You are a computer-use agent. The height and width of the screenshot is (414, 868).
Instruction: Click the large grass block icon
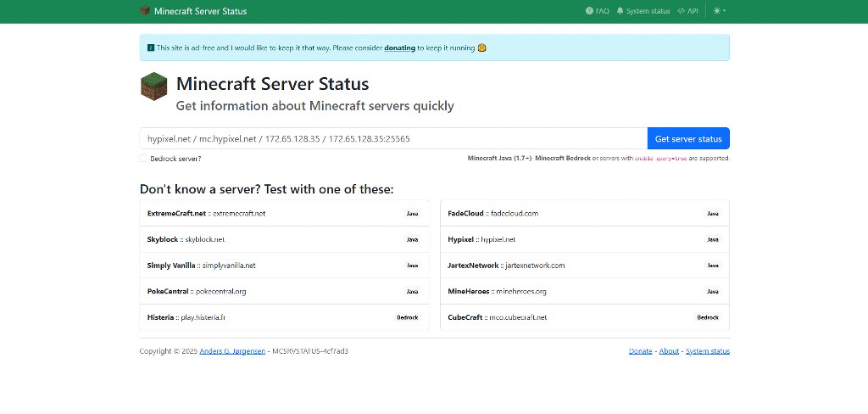(153, 87)
